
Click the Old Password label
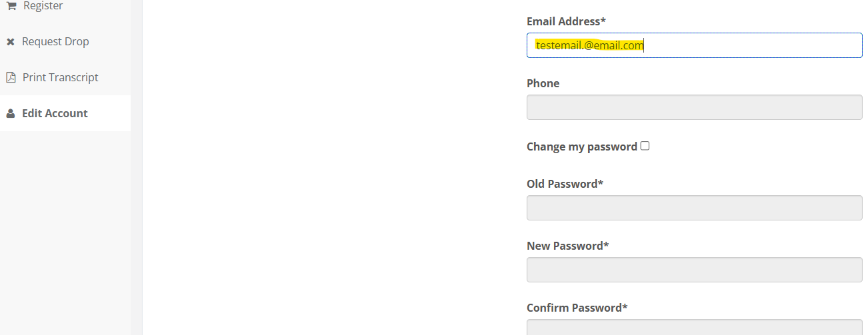[x=565, y=184]
